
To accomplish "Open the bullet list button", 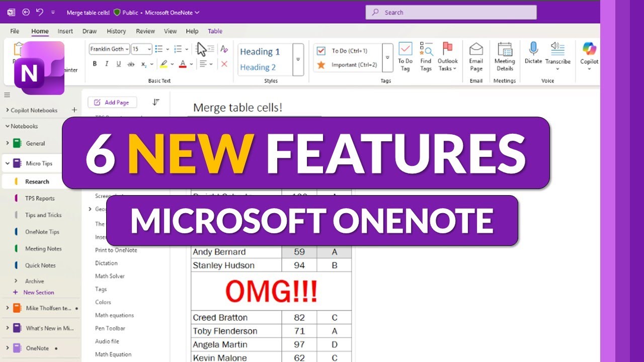I will pos(159,49).
